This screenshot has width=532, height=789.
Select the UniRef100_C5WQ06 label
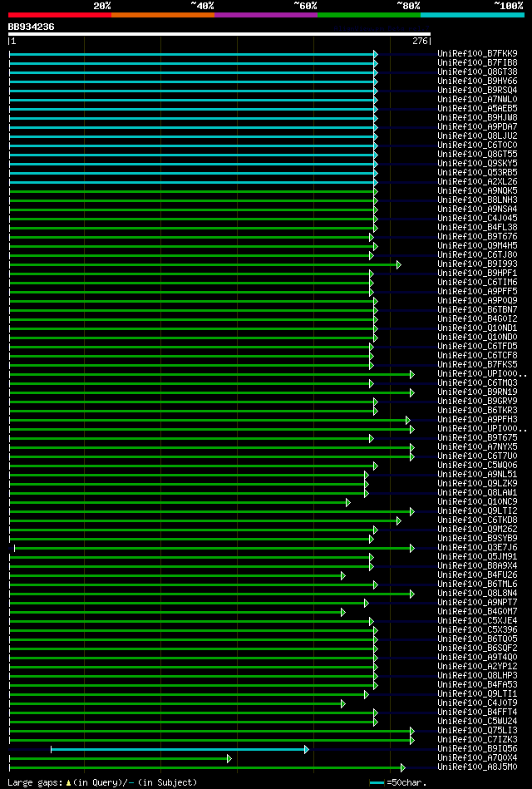tap(477, 466)
